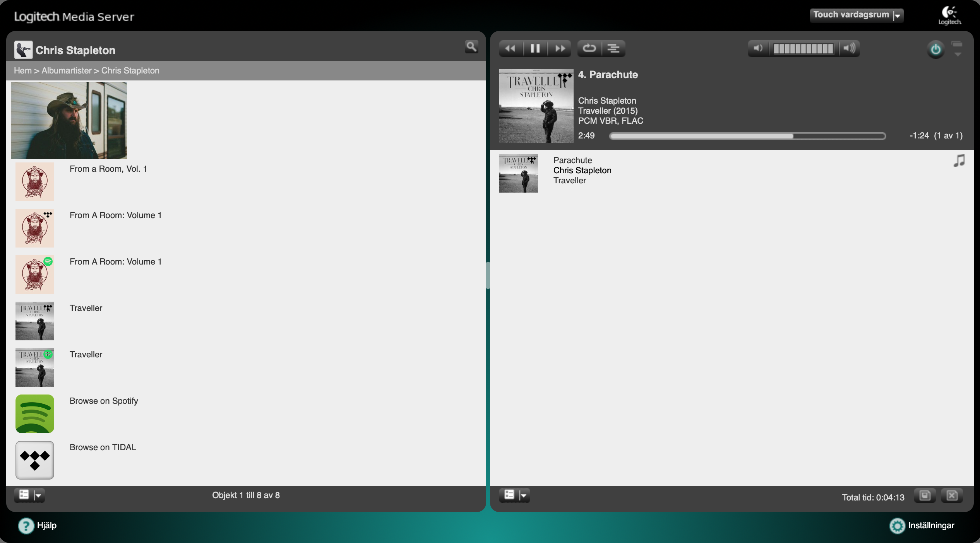
Task: Click the Chris Stapleton artist header icon
Action: [x=23, y=50]
